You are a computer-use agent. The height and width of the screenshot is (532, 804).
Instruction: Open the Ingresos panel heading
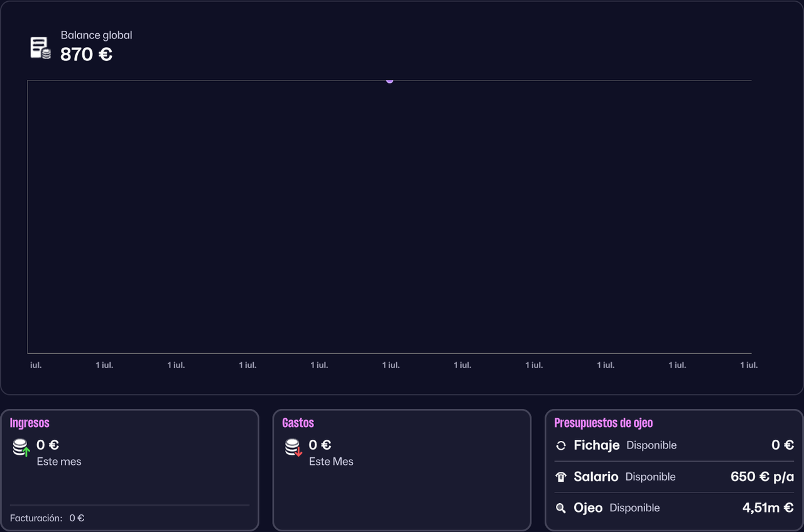pos(30,423)
